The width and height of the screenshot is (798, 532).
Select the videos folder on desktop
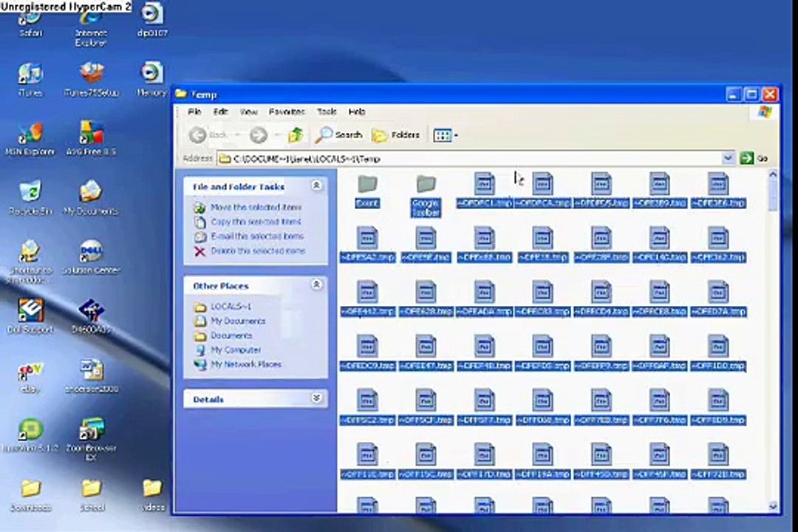point(152,495)
